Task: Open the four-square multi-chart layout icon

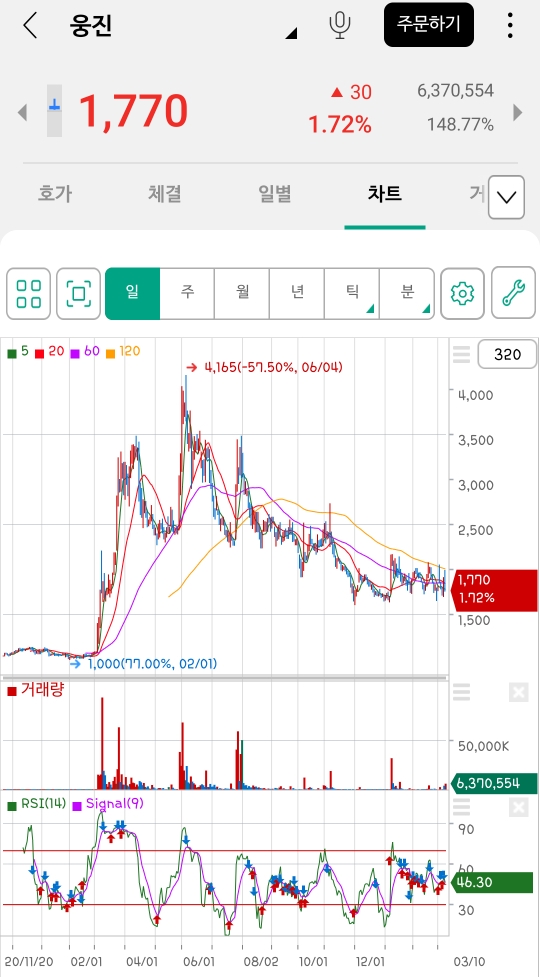Action: pyautogui.click(x=29, y=293)
